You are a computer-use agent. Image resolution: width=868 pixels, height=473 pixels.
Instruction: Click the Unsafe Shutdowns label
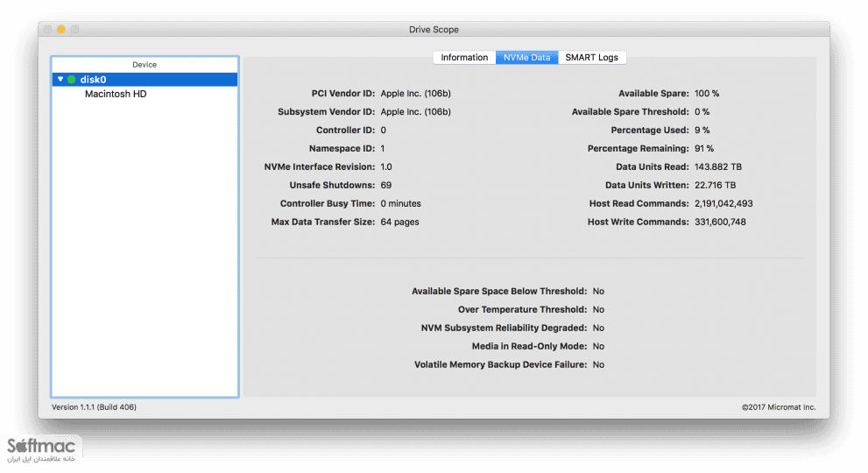[x=332, y=185]
